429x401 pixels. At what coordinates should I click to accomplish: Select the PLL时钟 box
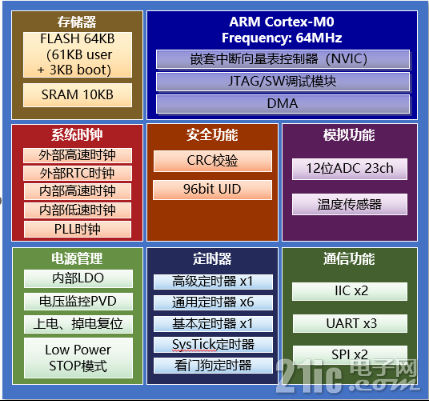(x=77, y=229)
